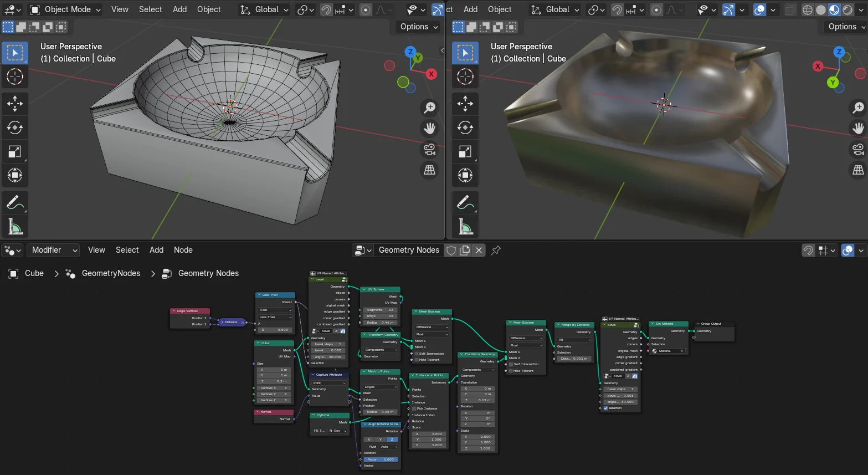
Task: Select the Scale tool in the toolbar
Action: tap(15, 151)
